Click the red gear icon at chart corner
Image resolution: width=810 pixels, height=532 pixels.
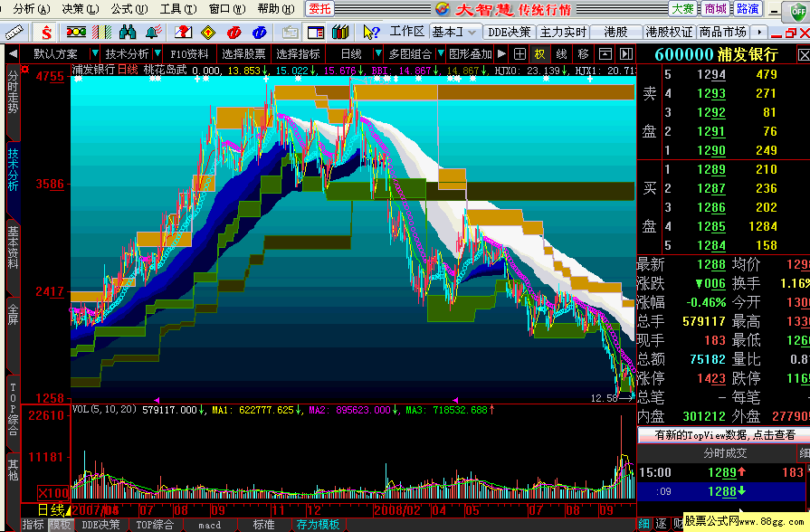[24, 69]
